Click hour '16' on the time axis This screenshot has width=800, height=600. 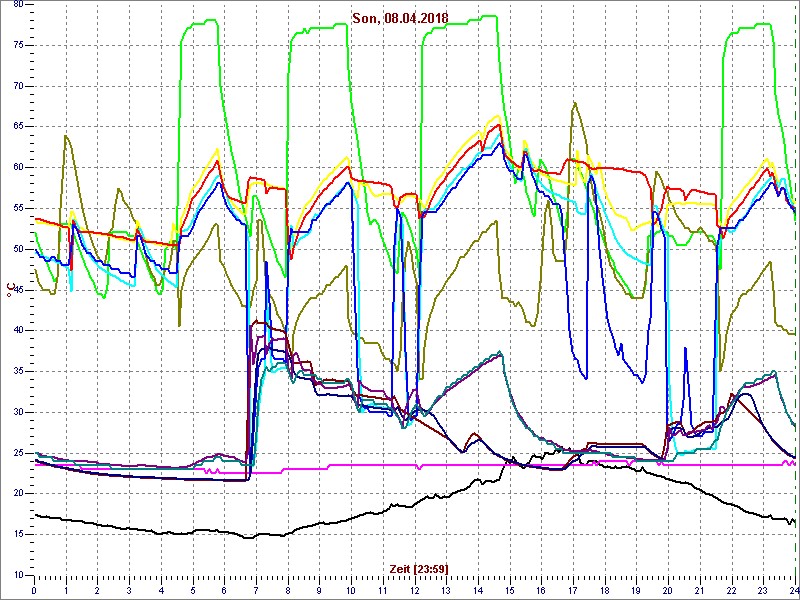click(x=540, y=590)
